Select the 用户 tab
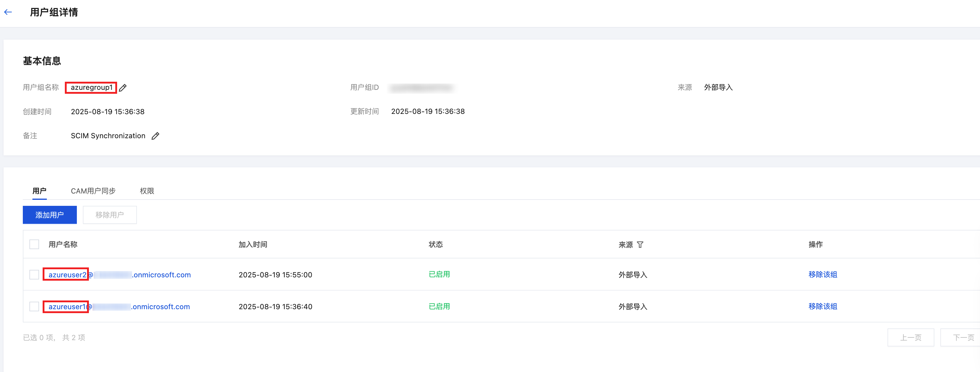This screenshot has height=372, width=980. 39,191
